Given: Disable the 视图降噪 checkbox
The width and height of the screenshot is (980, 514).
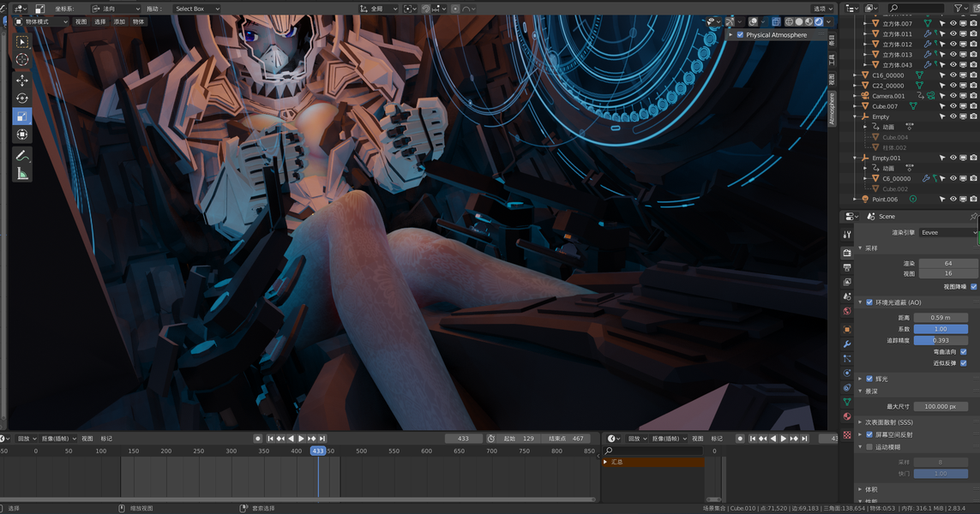Looking at the screenshot, I should click(974, 287).
